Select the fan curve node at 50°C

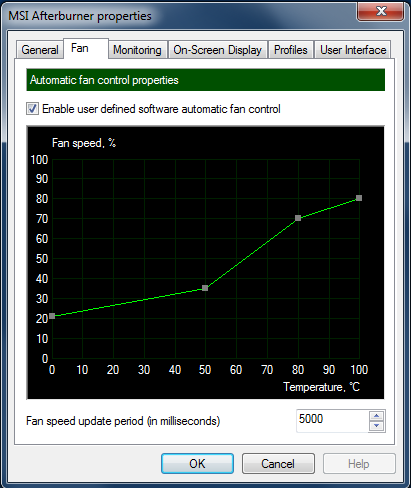(205, 288)
